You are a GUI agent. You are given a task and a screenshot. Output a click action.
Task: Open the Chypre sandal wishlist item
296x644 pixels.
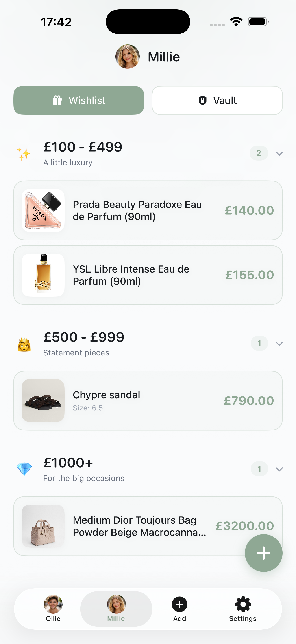click(x=148, y=401)
